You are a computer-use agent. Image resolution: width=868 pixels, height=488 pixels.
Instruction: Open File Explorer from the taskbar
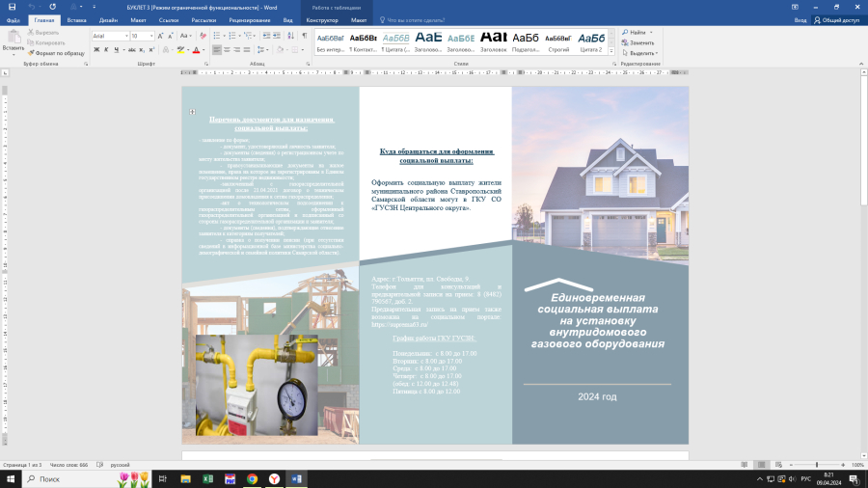[x=185, y=478]
